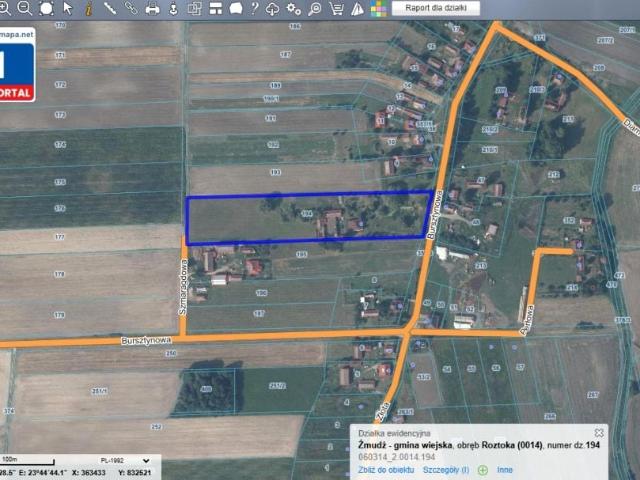Image resolution: width=640 pixels, height=480 pixels.
Task: Click the shopping cart icon
Action: coord(336,8)
